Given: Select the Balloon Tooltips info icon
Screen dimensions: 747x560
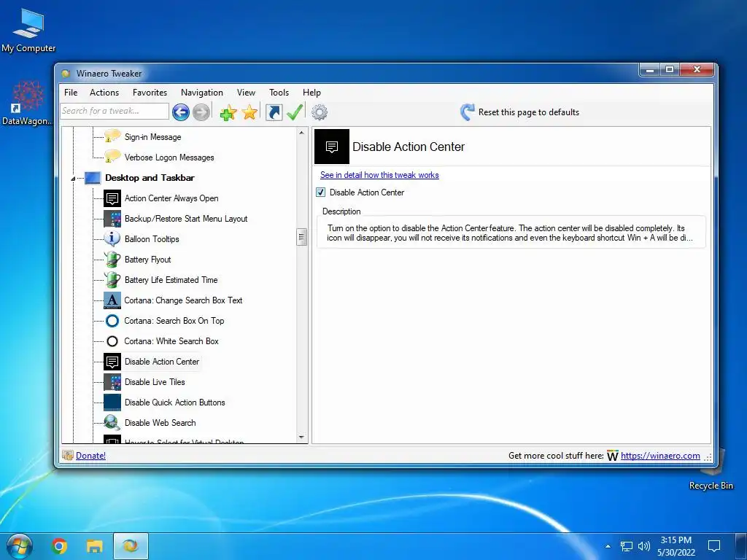Looking at the screenshot, I should pos(112,238).
